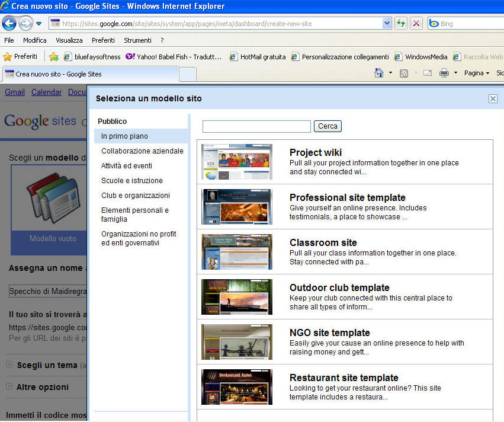Open the ? help menu
Image resolution: width=504 pixels, height=422 pixels.
(x=162, y=40)
